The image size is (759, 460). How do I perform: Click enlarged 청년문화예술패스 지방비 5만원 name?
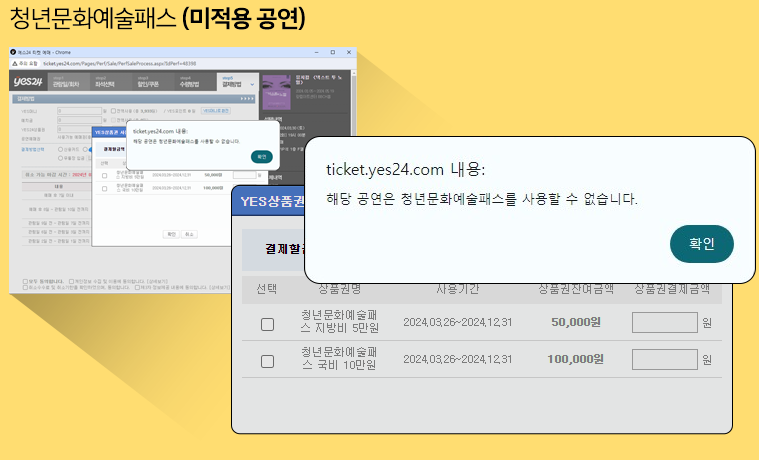(339, 322)
